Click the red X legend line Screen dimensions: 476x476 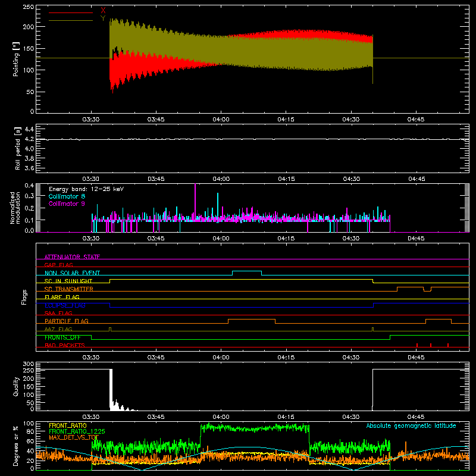71,12
